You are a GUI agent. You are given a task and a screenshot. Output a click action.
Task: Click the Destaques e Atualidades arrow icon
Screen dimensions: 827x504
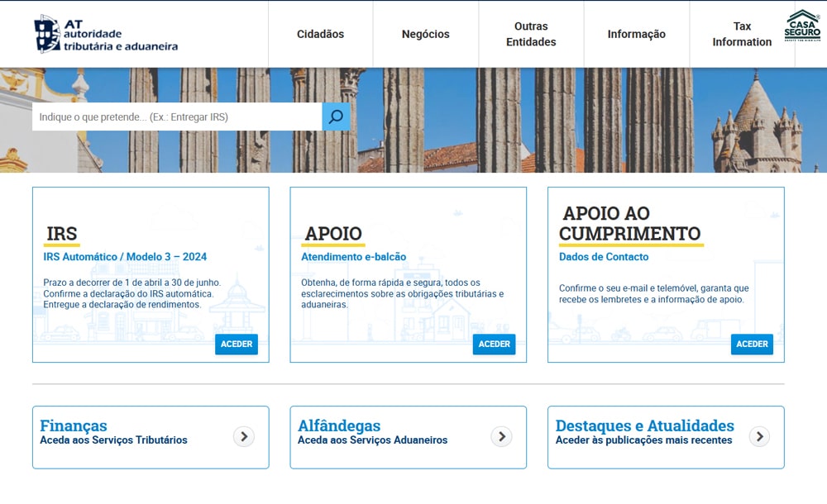click(759, 436)
